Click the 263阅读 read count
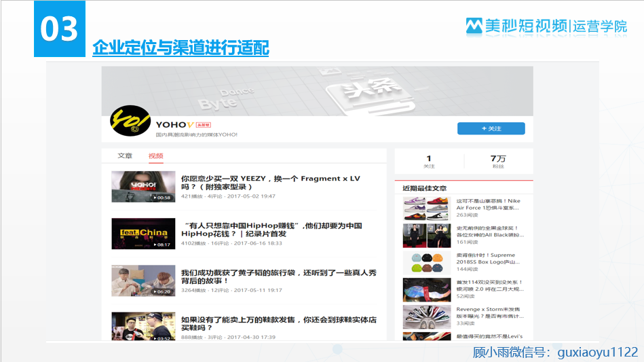Image resolution: width=644 pixels, height=362 pixels. coord(467,215)
